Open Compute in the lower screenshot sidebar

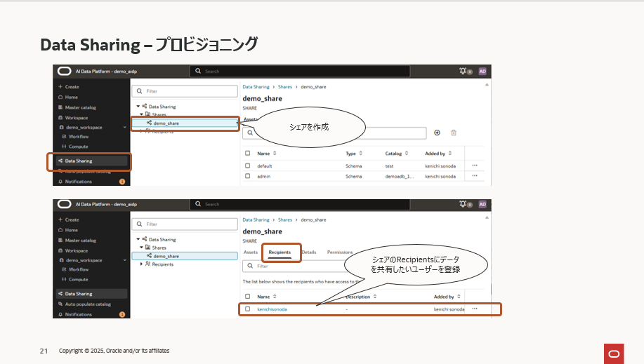point(74,279)
